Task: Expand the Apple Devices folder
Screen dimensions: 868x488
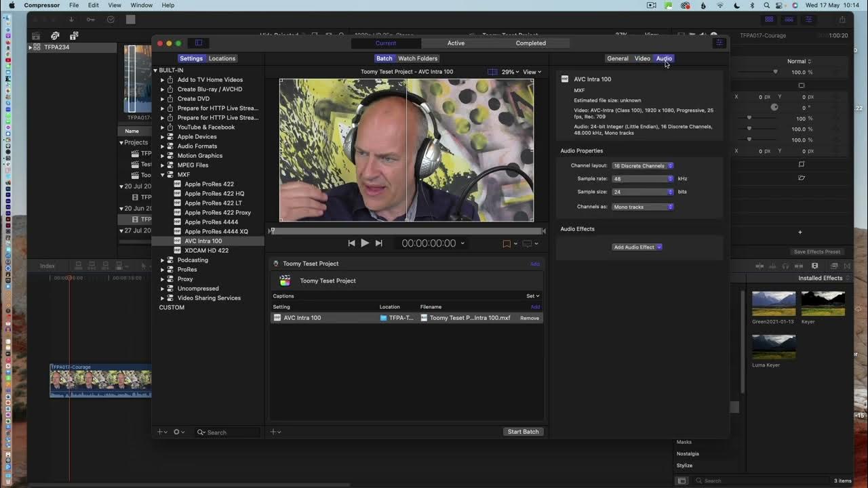Action: point(163,137)
